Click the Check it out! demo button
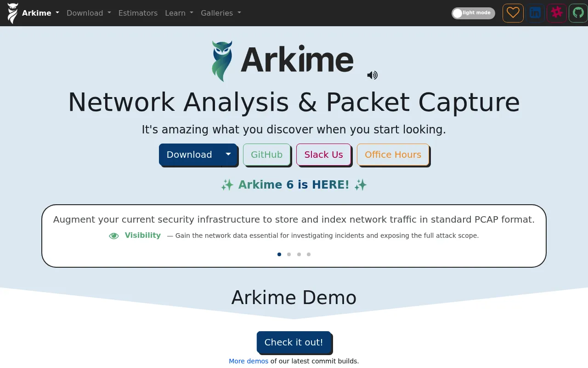The width and height of the screenshot is (588, 368). click(294, 342)
